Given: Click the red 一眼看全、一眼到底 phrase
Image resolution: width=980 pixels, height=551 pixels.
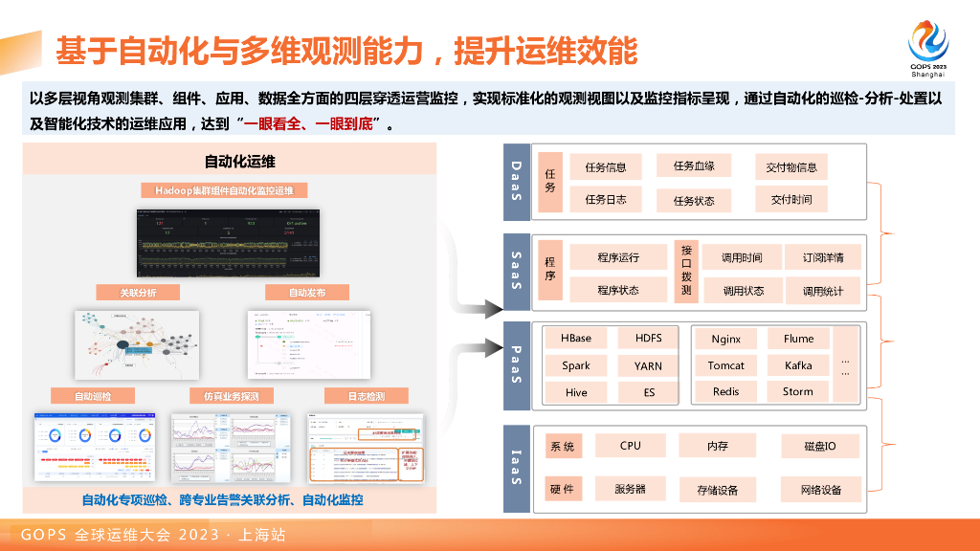Looking at the screenshot, I should (308, 123).
